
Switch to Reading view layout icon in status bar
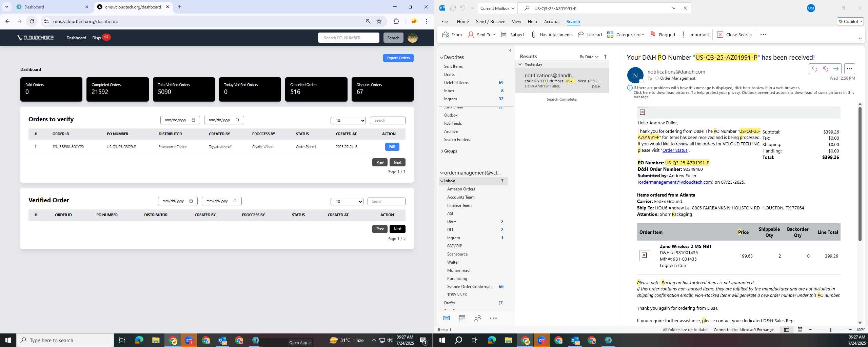[x=800, y=330]
